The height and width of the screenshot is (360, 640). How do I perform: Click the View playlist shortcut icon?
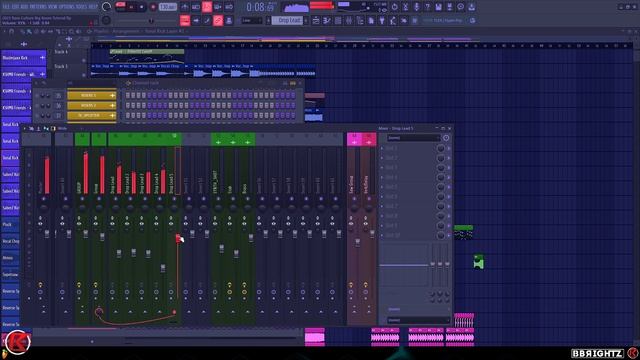316,20
